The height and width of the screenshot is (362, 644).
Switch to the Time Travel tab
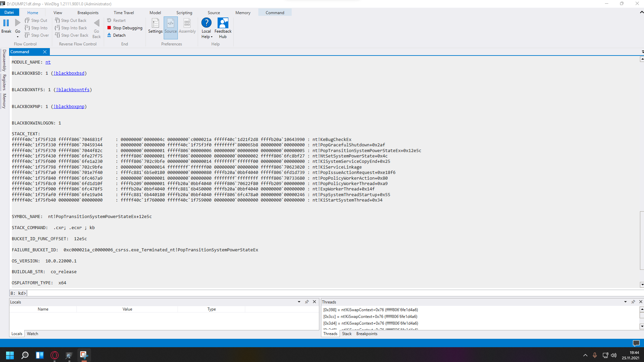(x=124, y=13)
